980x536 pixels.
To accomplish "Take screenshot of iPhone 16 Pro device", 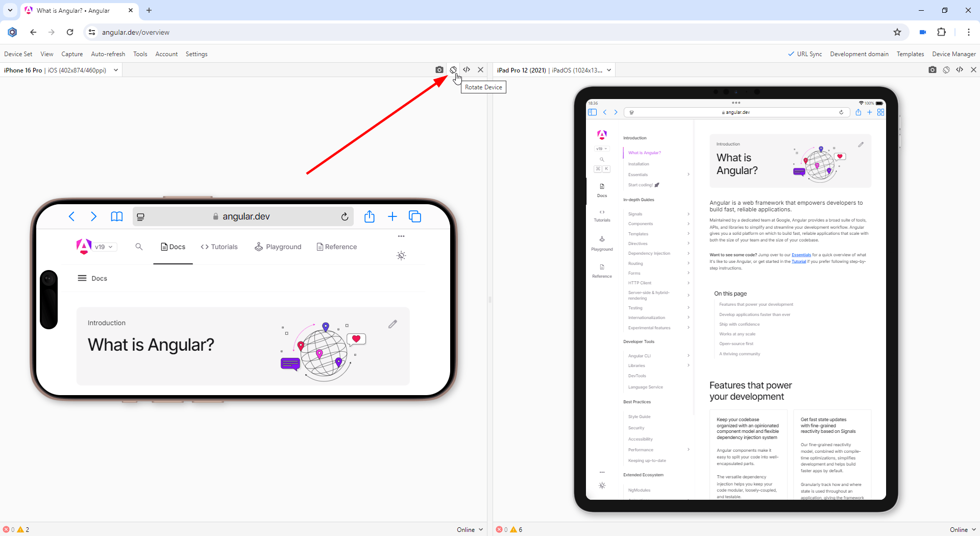I will 439,70.
